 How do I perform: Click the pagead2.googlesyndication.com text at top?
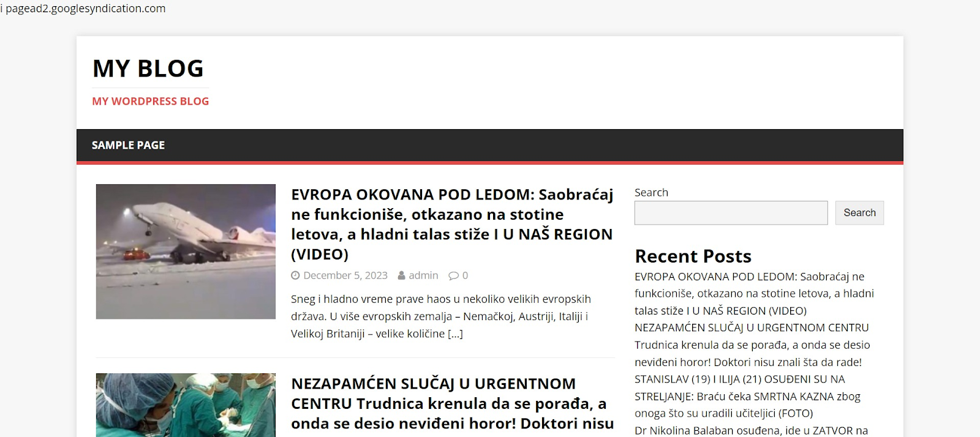click(x=86, y=9)
